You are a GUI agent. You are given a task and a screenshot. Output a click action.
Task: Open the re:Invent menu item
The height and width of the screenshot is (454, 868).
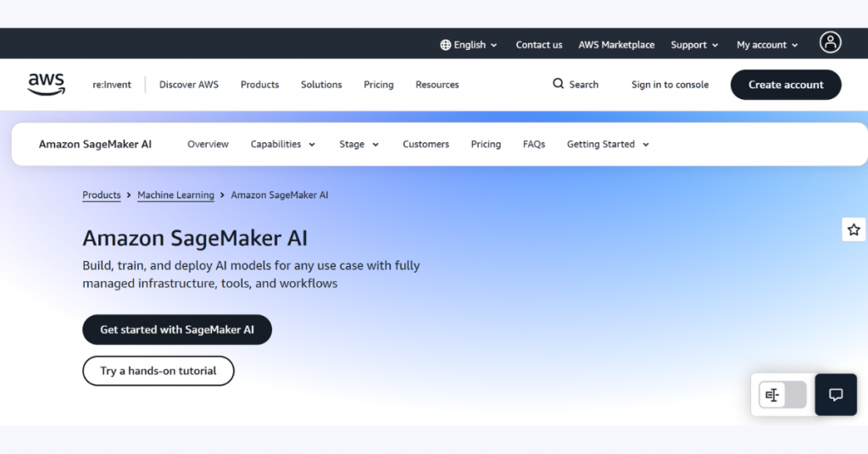tap(112, 85)
